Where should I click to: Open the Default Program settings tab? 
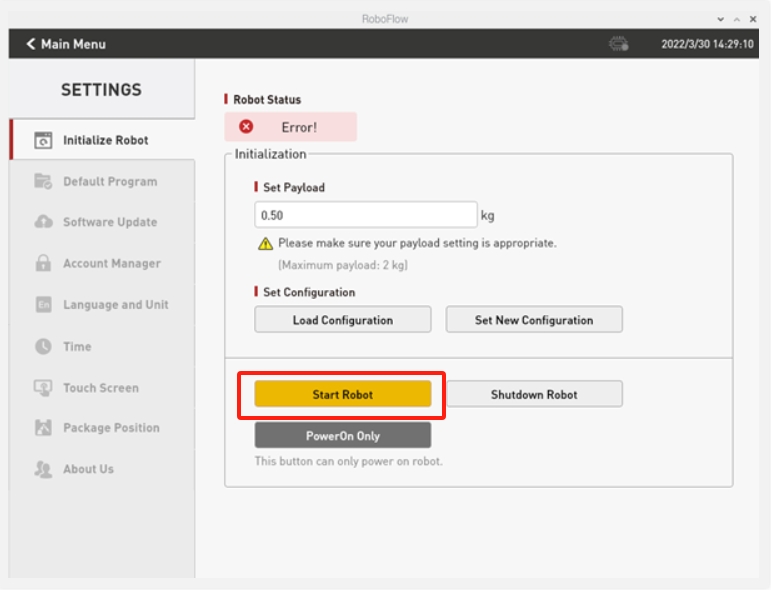tap(102, 181)
